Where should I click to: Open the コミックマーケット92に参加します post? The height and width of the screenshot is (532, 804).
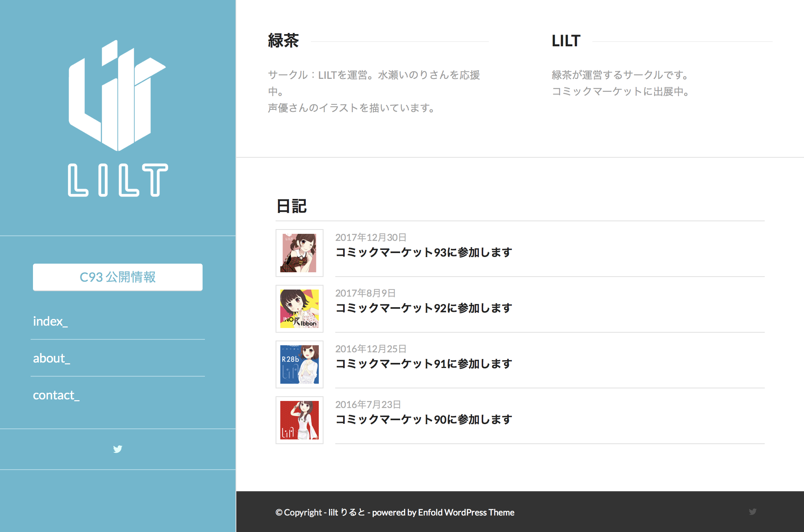click(x=424, y=308)
